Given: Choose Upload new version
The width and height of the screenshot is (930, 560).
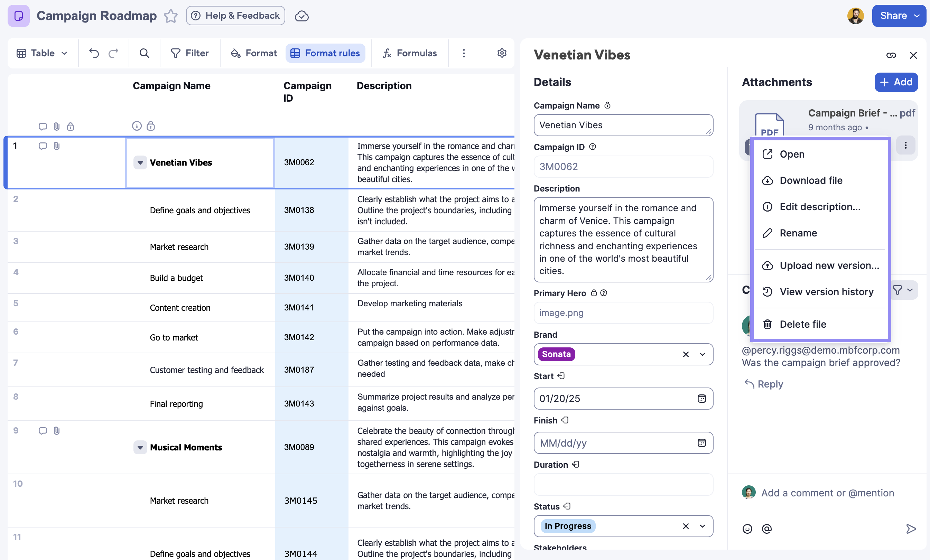Looking at the screenshot, I should pyautogui.click(x=820, y=266).
